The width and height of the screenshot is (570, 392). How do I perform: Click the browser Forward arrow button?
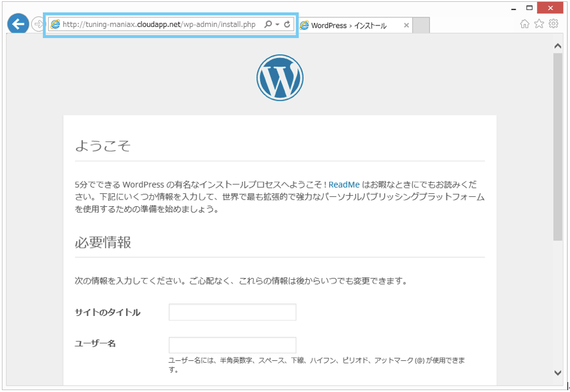pos(38,24)
